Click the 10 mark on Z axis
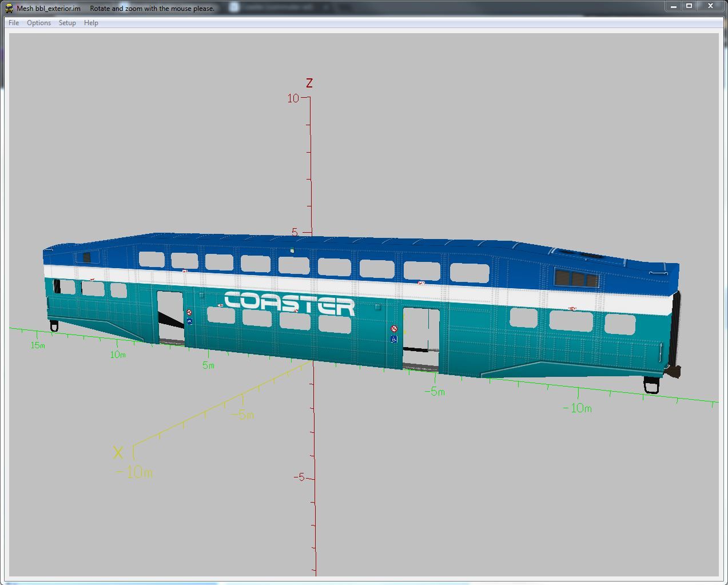The image size is (728, 585). (293, 98)
